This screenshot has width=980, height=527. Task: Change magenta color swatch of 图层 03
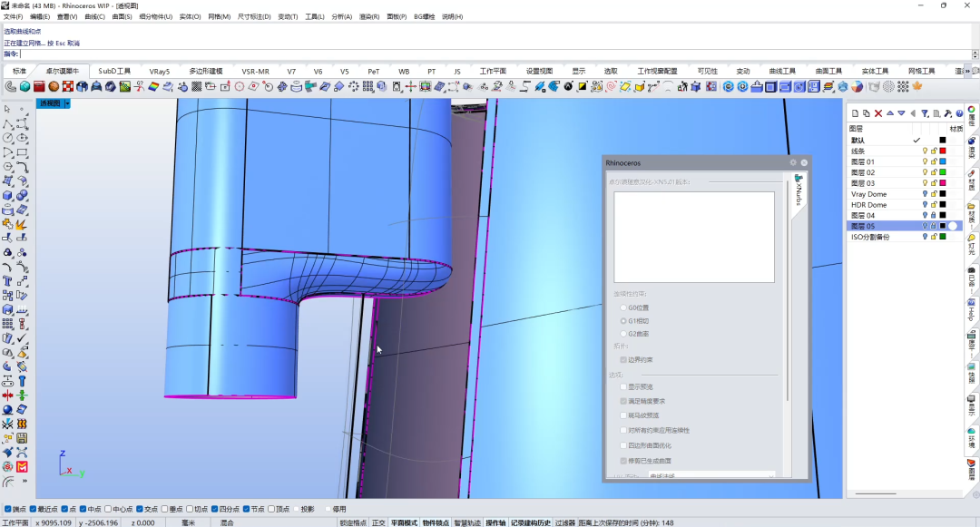943,183
